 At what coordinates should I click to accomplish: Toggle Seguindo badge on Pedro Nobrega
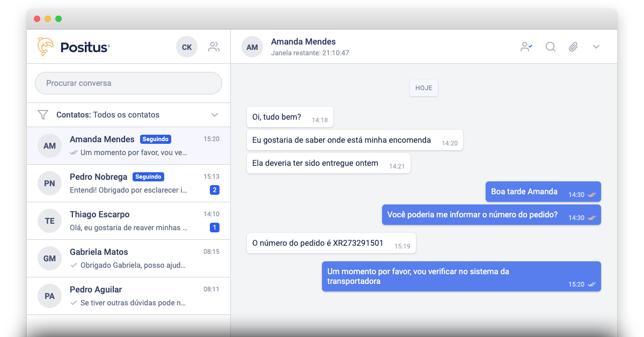click(x=148, y=177)
